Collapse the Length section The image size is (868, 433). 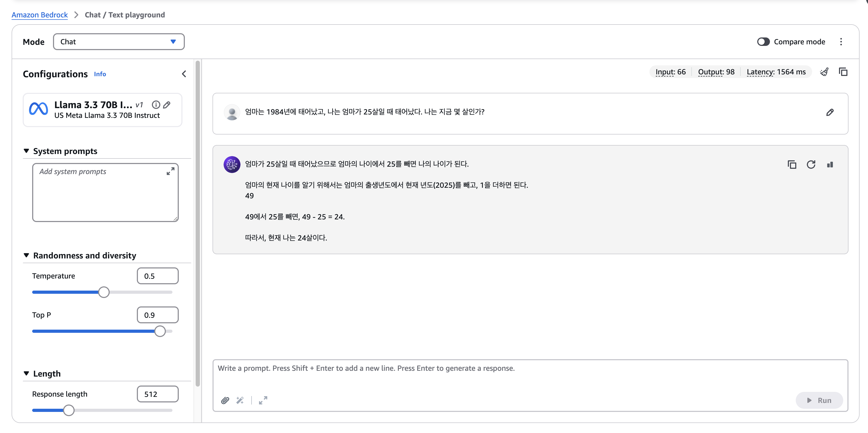click(x=26, y=373)
